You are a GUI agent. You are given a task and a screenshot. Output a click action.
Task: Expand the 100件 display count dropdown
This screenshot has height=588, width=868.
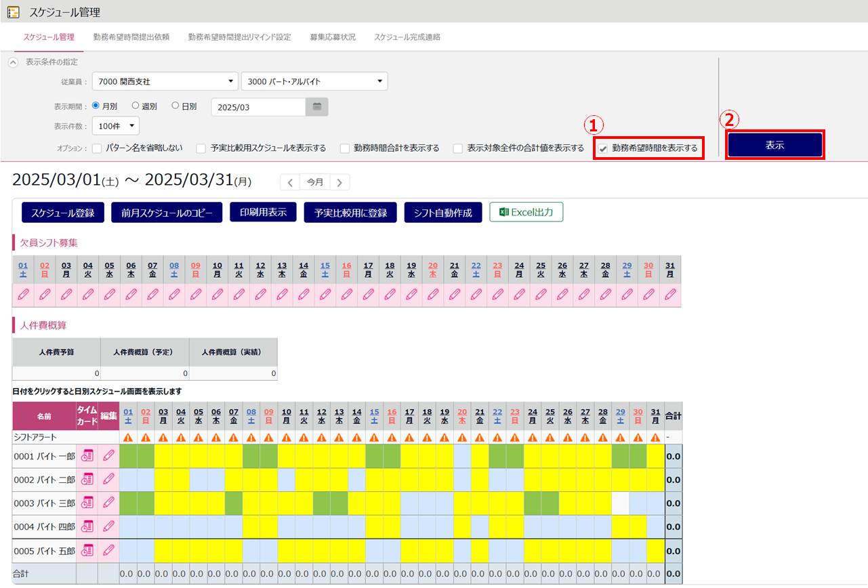(x=115, y=126)
